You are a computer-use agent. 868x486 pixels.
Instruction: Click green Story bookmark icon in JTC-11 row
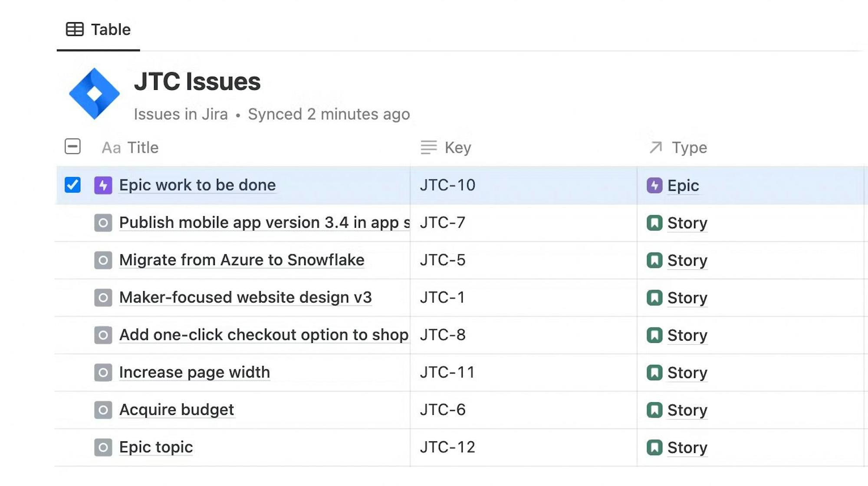click(654, 372)
